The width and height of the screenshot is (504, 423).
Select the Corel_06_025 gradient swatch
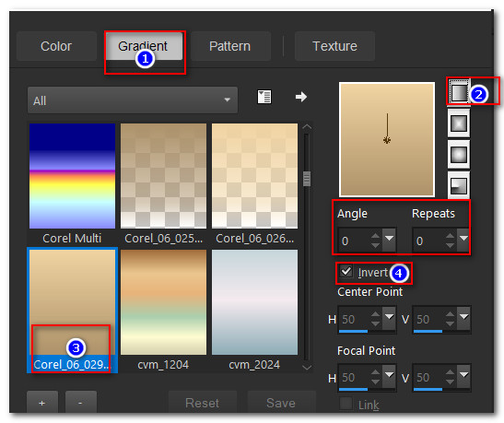click(163, 176)
